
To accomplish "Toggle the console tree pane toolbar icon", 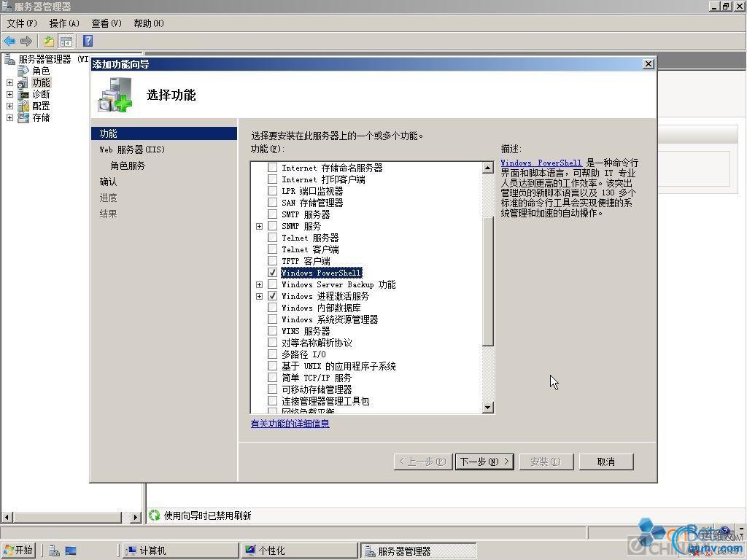I will [x=66, y=42].
